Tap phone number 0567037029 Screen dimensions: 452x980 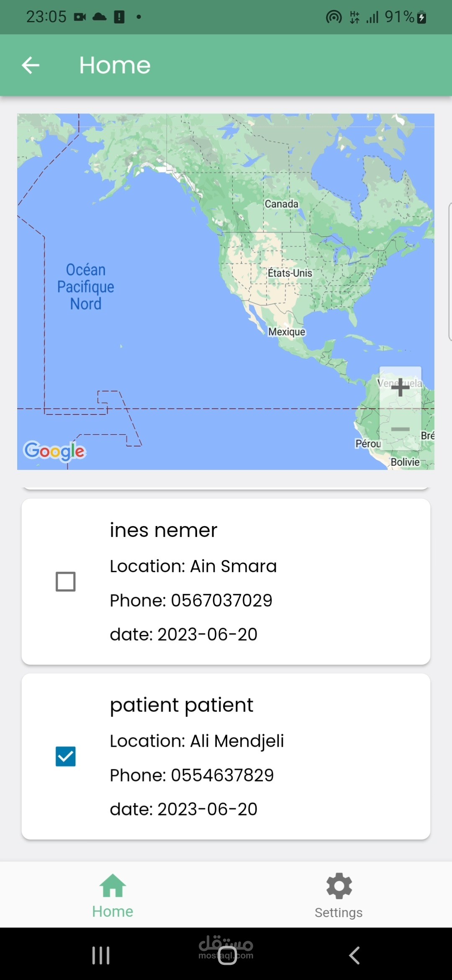pos(221,601)
